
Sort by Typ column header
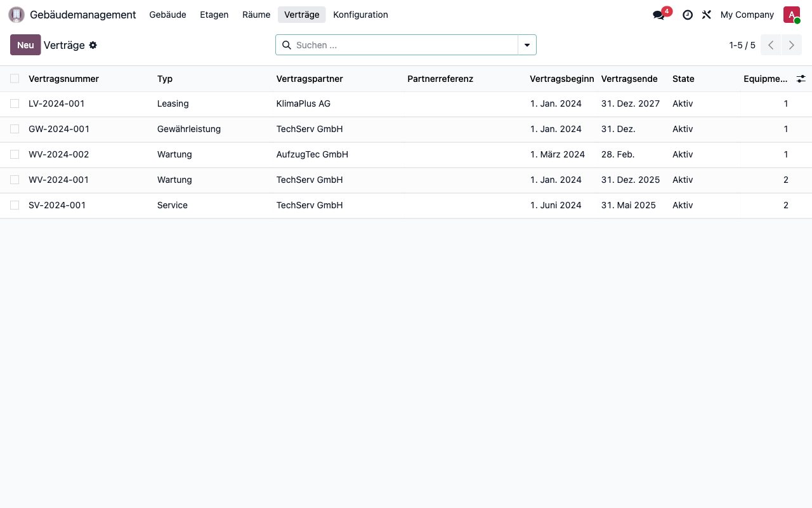coord(165,79)
